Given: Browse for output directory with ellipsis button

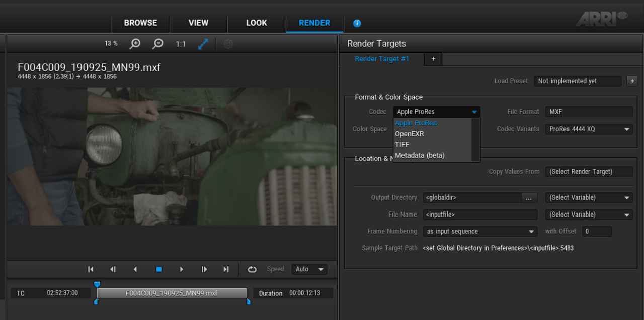Looking at the screenshot, I should (x=529, y=198).
